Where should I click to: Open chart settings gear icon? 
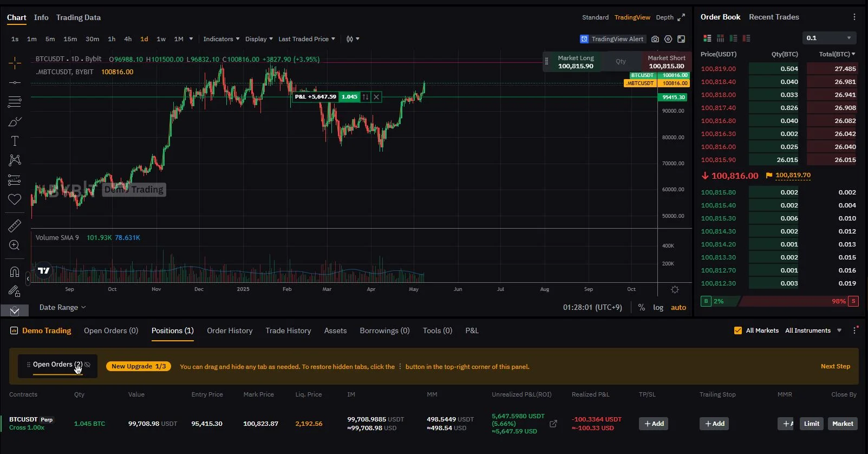(668, 39)
